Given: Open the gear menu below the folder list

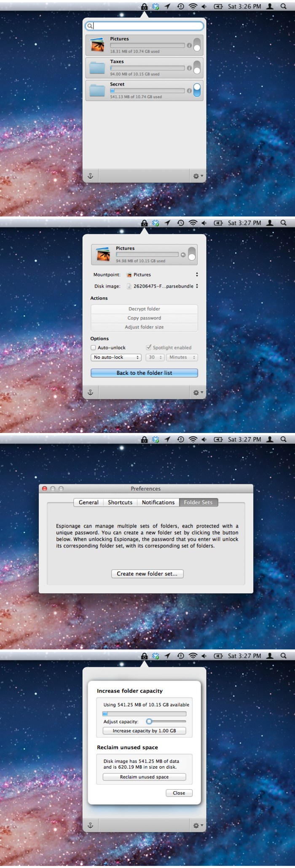Looking at the screenshot, I should pos(198,176).
